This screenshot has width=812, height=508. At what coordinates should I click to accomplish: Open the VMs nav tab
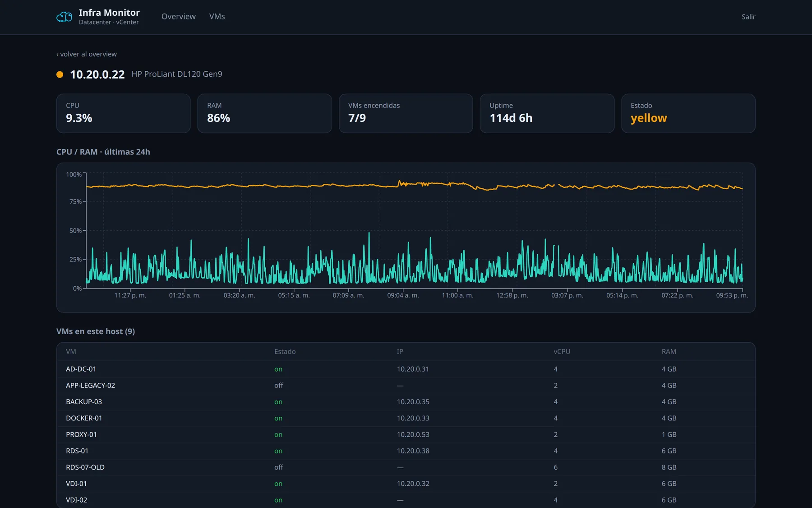click(217, 17)
